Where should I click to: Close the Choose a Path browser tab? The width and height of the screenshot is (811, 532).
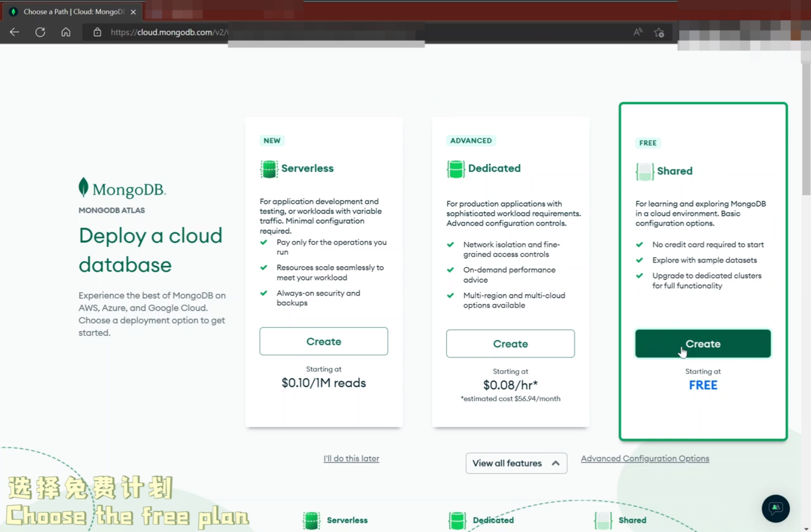133,12
